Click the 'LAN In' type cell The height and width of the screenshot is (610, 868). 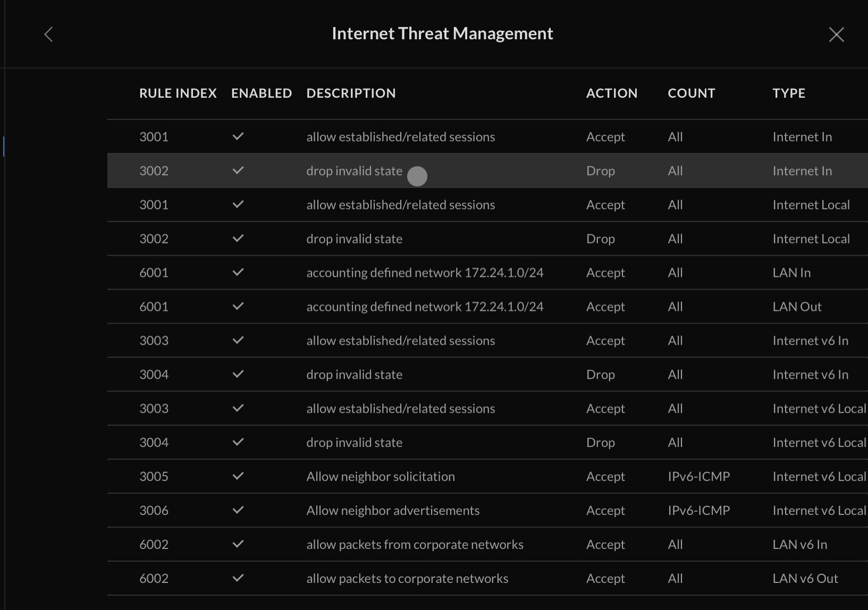(792, 273)
